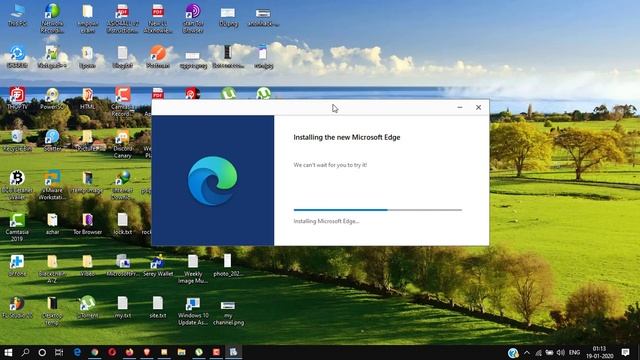This screenshot has height=360, width=640.
Task: Select Windows 10 Update Assistant shortcut
Action: coord(193,311)
